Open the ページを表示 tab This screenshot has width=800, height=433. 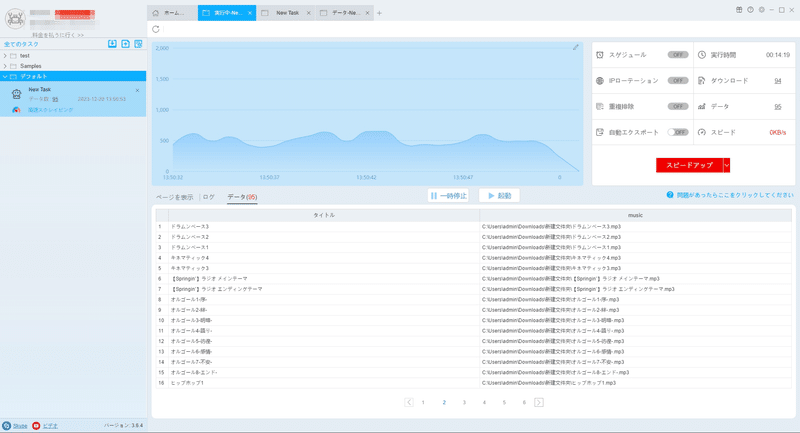(174, 197)
